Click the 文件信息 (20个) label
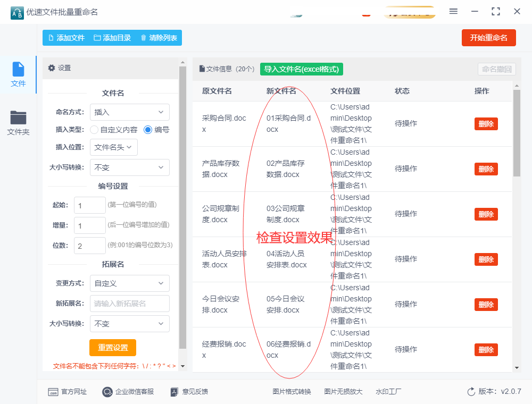The height and width of the screenshot is (404, 532). click(x=227, y=69)
